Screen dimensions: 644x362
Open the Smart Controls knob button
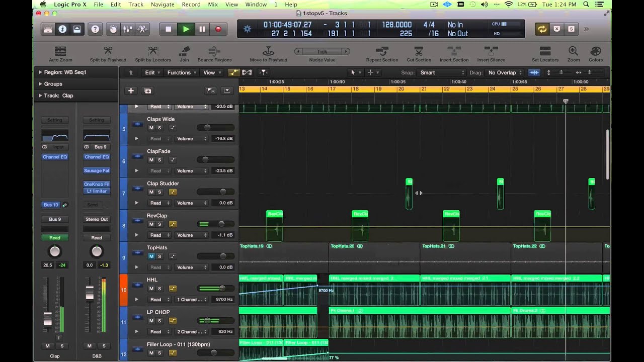click(113, 29)
